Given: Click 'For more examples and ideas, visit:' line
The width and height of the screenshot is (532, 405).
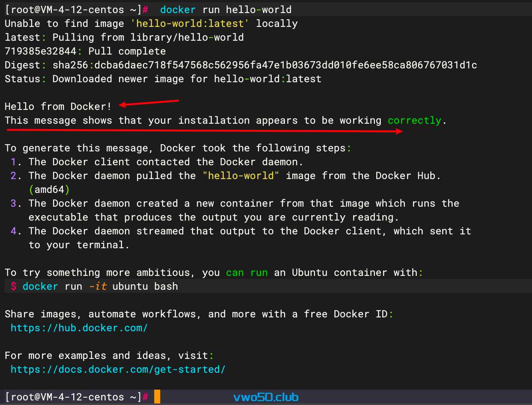Looking at the screenshot, I should click(x=109, y=355).
